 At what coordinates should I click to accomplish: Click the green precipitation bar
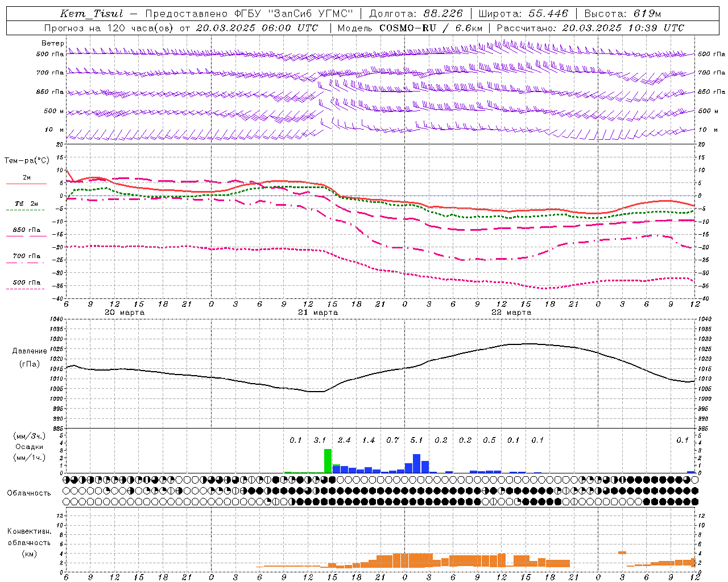point(328,461)
